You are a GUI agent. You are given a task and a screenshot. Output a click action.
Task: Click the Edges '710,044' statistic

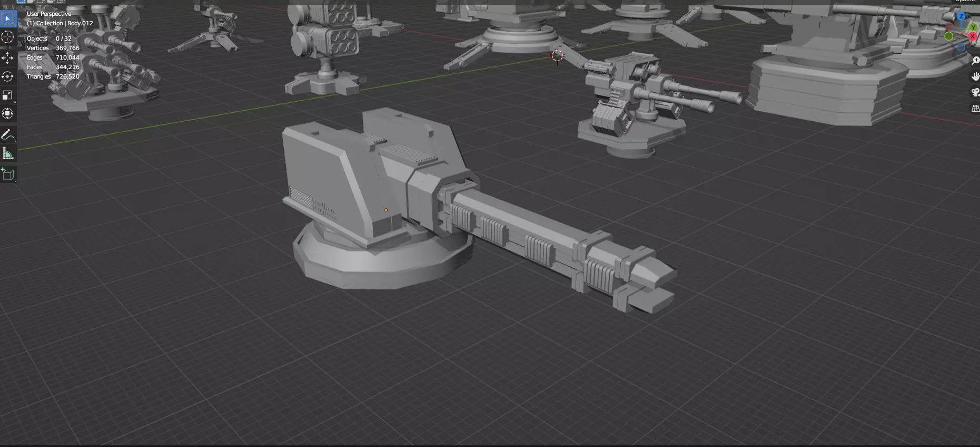[67, 57]
